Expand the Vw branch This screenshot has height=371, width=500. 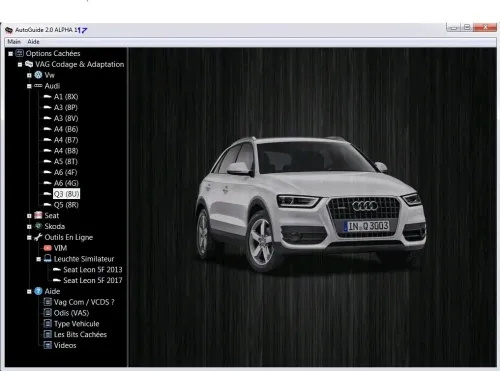click(29, 75)
